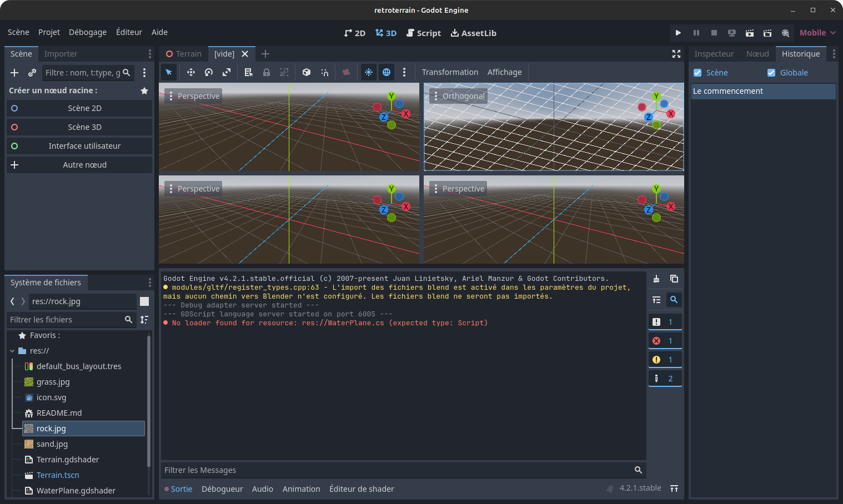Click the Filtrer les Messages field
Image resolution: width=843 pixels, height=504 pixels.
coord(397,470)
